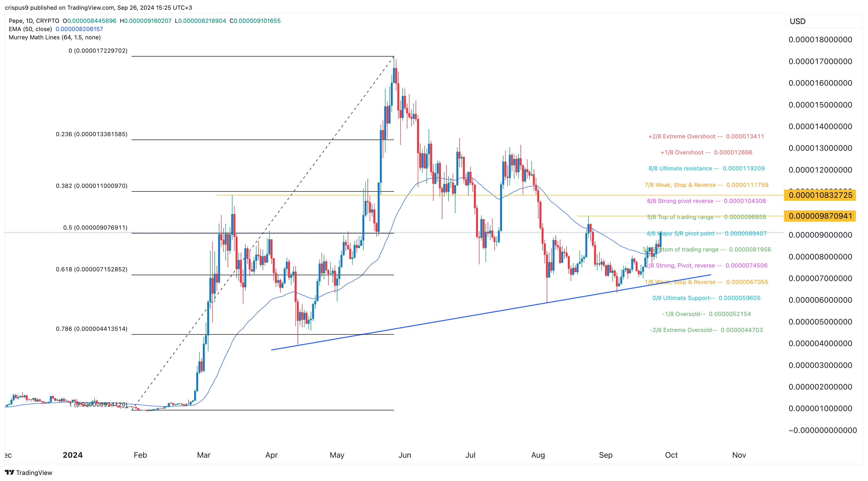868x481 pixels.
Task: Click the Sep month label on time axis
Action: pos(606,456)
